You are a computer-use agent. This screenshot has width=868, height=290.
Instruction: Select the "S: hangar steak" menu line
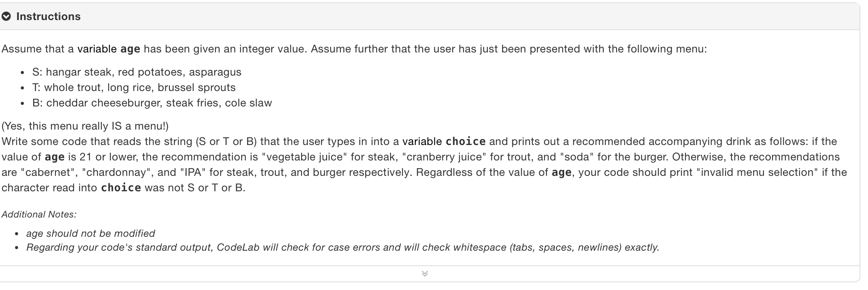click(137, 72)
